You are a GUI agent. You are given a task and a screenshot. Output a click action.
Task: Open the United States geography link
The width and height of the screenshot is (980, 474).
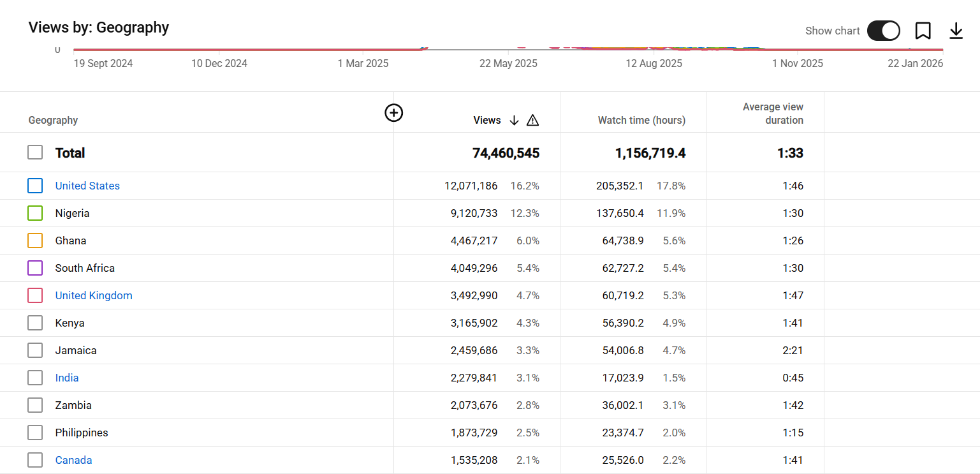point(87,186)
